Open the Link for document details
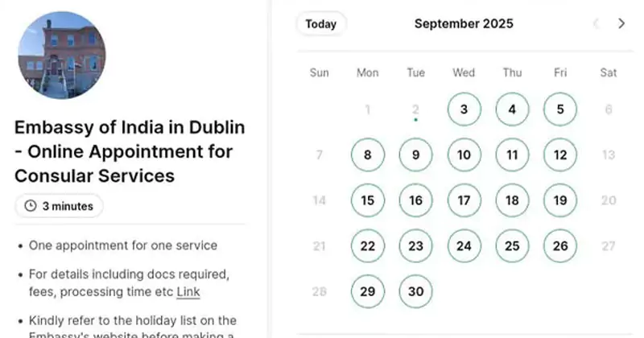The width and height of the screenshot is (644, 338). (x=188, y=291)
